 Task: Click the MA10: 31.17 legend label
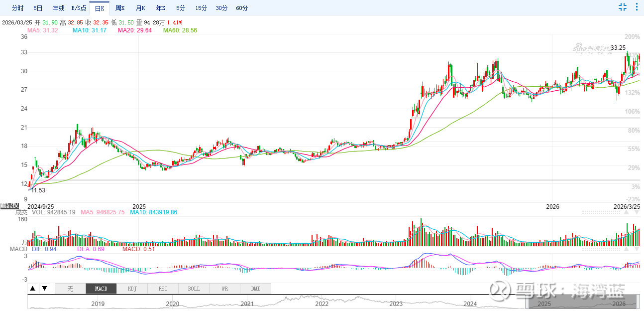pyautogui.click(x=90, y=30)
